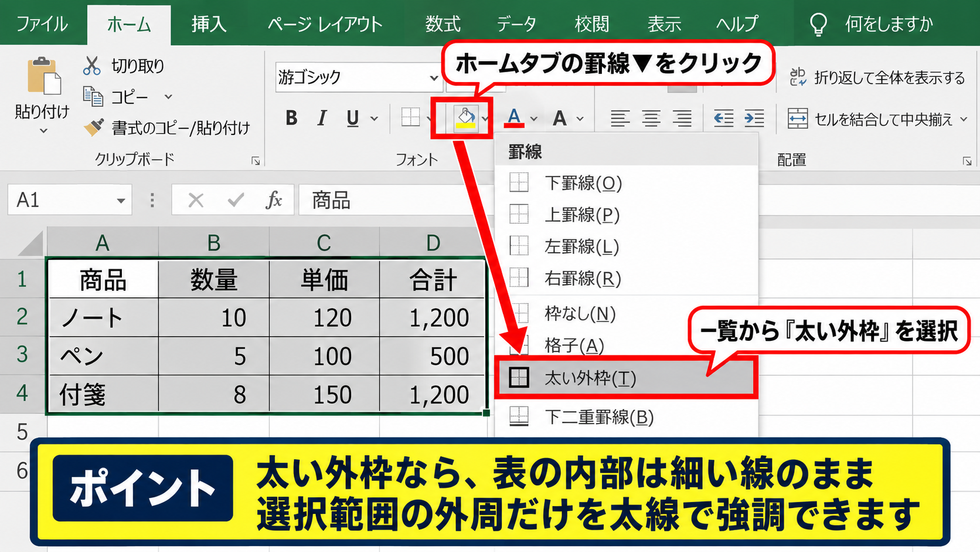Click セルを結合して中央揃え merge button
This screenshot has height=552, width=980.
tap(870, 119)
